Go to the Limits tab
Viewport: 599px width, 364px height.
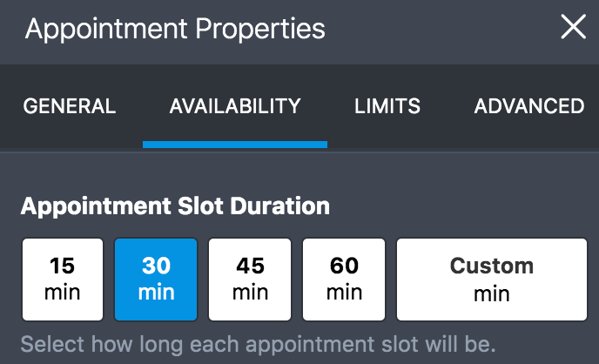[387, 106]
